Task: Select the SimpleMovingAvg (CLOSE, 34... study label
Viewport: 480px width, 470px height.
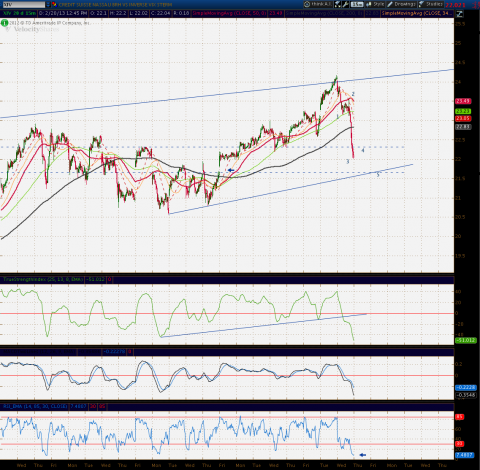Action: 417,13
